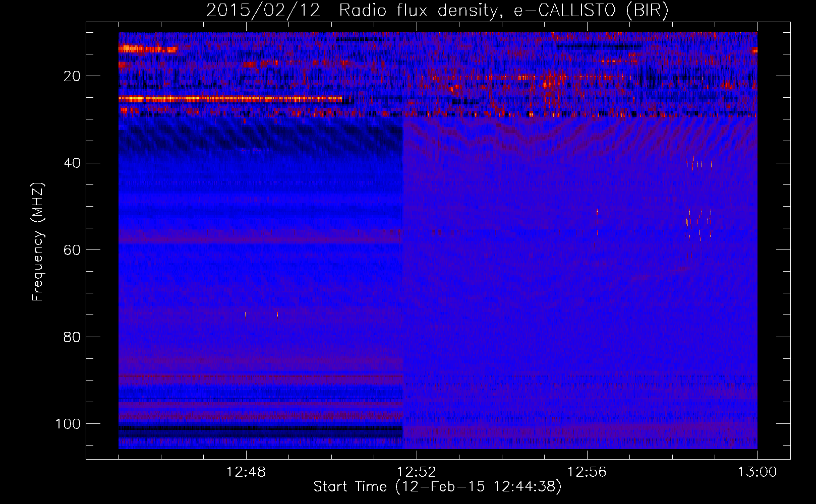
Task: Select the 12:56 time tick label
Action: [587, 472]
